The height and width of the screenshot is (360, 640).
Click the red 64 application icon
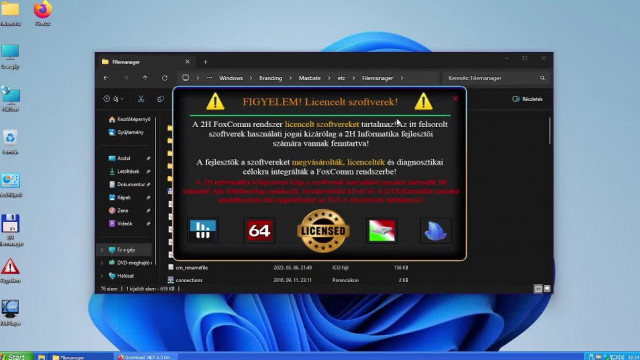pos(259,231)
